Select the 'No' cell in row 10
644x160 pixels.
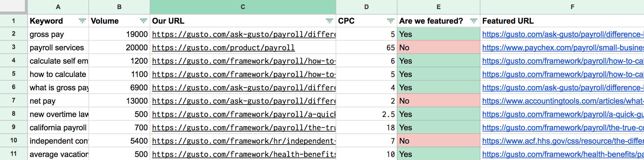pyautogui.click(x=439, y=141)
